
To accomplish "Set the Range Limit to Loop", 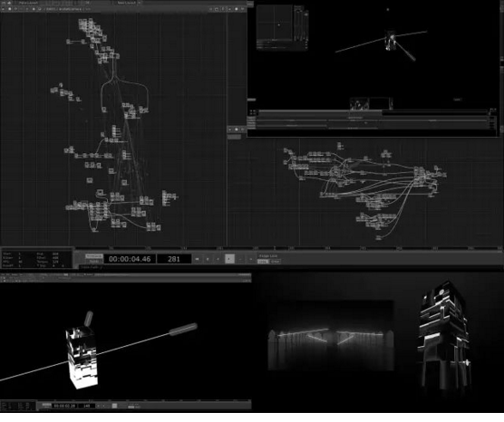I will pyautogui.click(x=263, y=262).
